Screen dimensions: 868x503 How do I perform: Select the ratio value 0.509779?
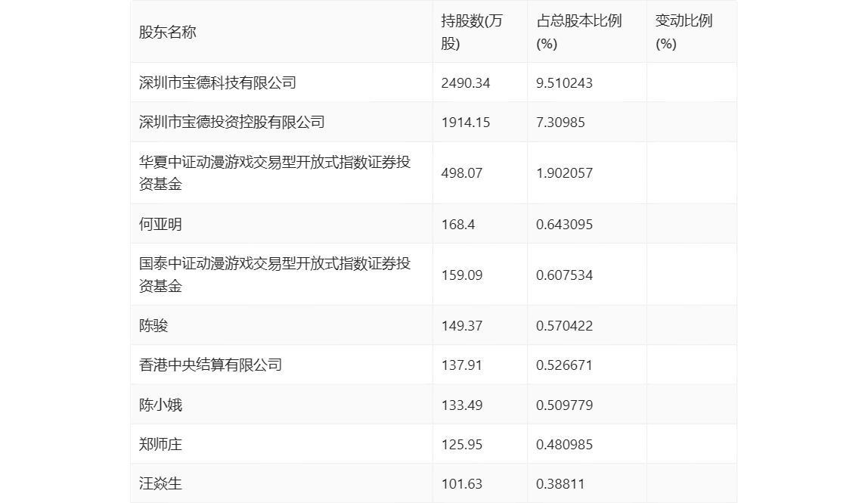point(564,405)
